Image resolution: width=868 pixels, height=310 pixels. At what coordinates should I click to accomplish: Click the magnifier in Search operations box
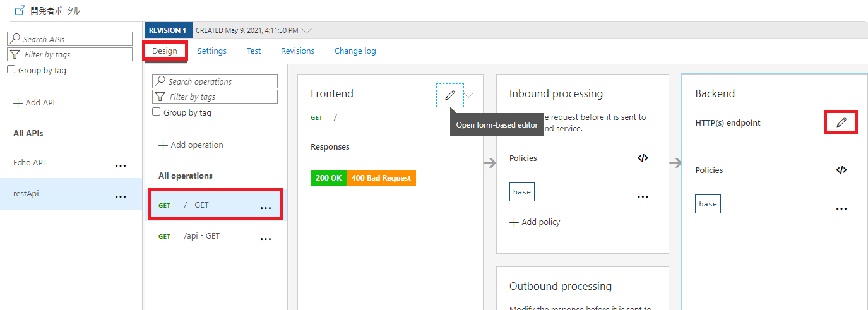[160, 81]
